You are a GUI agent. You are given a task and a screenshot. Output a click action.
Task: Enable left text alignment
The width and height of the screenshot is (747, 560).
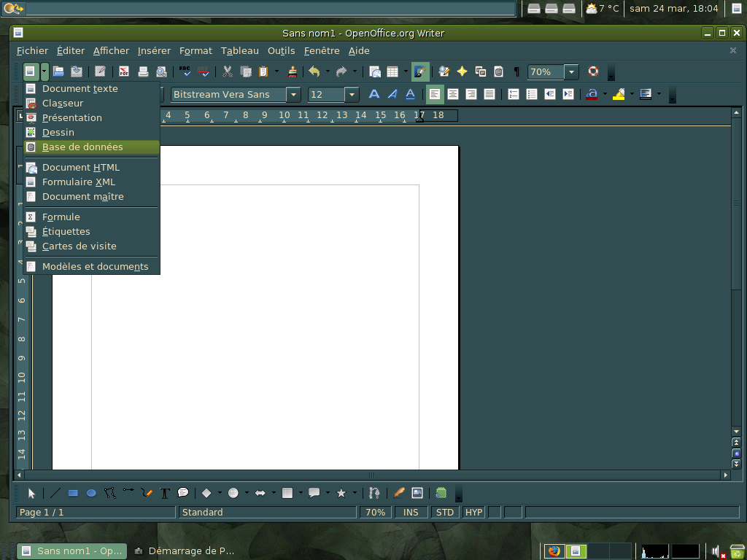tap(435, 94)
